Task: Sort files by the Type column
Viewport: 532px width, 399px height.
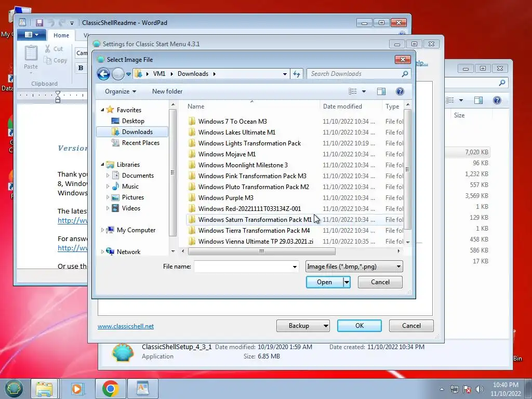Action: (x=392, y=106)
